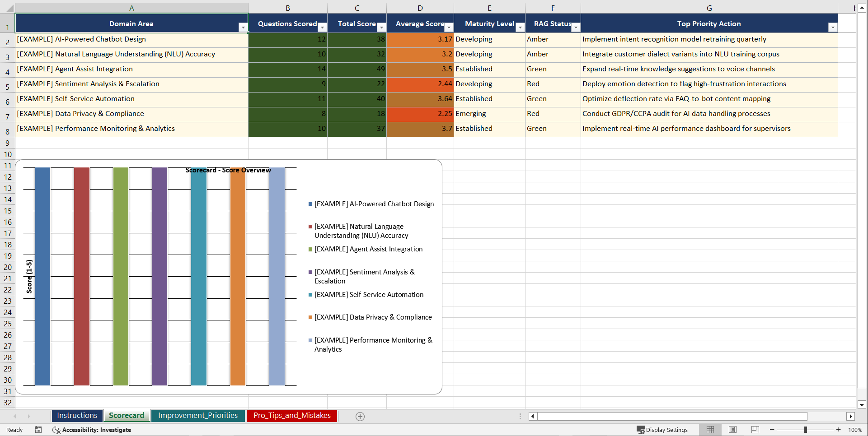Switch to Normal view in status bar
Screen dimensions: 868x436
[710, 430]
